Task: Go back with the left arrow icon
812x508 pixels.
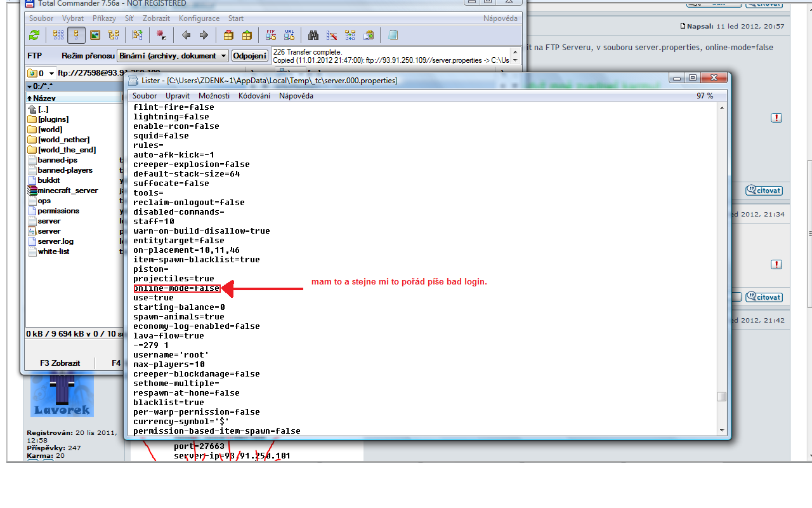Action: click(186, 35)
